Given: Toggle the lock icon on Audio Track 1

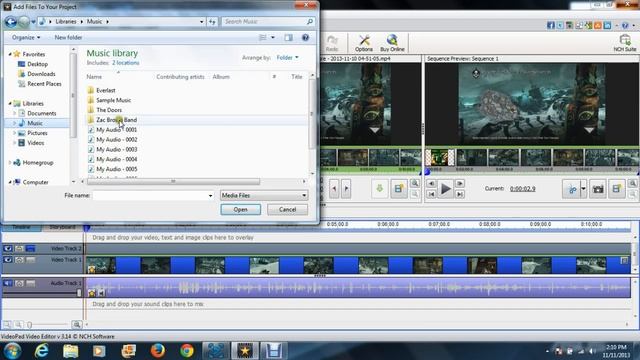Looking at the screenshot, I should click(x=19, y=283).
